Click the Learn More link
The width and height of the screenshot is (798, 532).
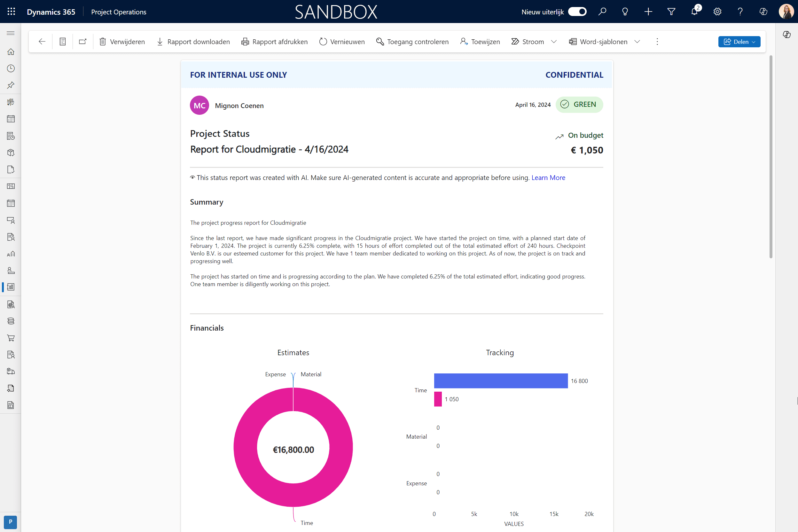548,178
